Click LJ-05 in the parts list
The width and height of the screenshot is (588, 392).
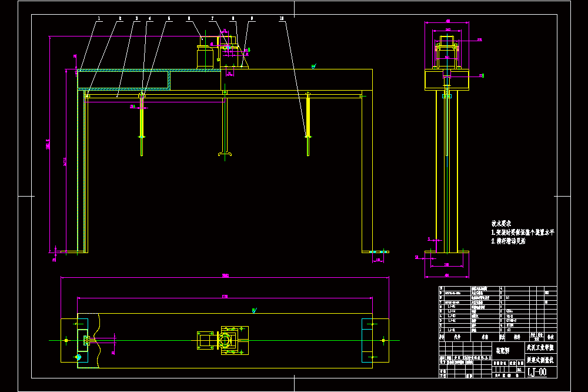pyautogui.click(x=452, y=307)
